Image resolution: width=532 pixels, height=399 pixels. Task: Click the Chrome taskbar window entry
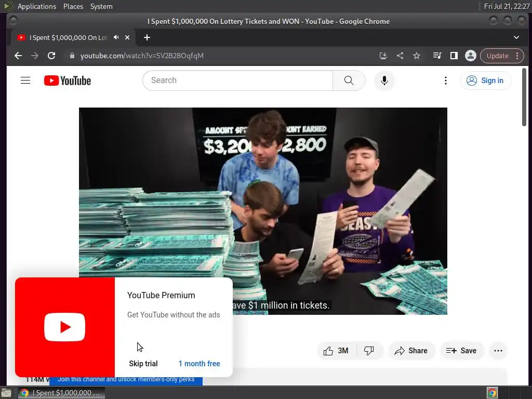pyautogui.click(x=61, y=393)
